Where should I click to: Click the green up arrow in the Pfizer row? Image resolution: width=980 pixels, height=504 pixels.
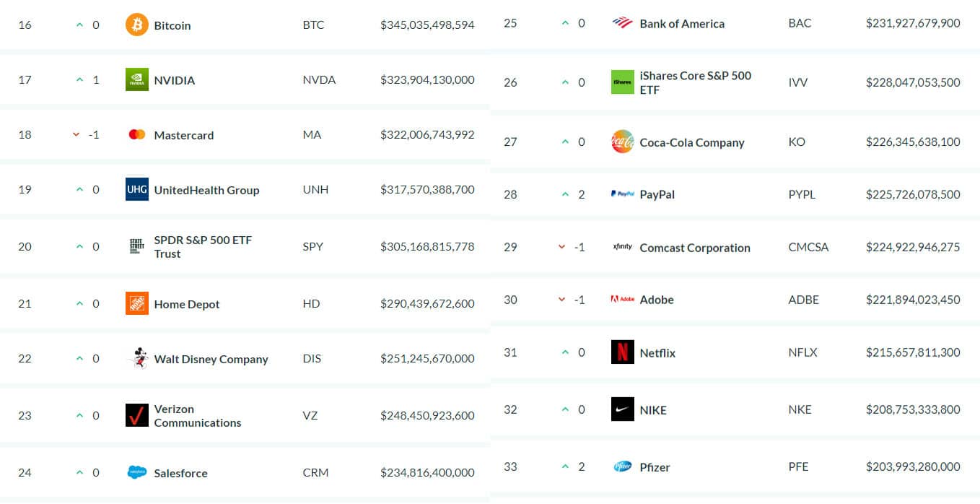point(566,466)
